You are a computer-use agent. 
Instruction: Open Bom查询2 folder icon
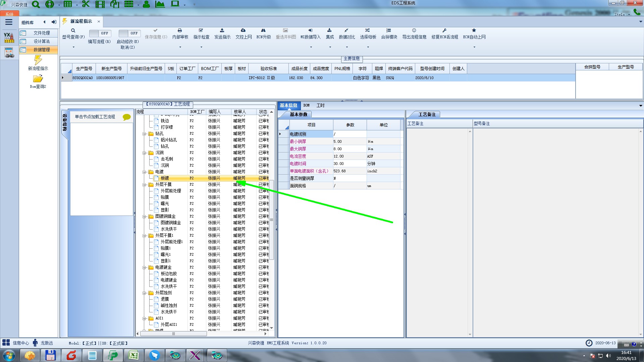click(x=38, y=79)
